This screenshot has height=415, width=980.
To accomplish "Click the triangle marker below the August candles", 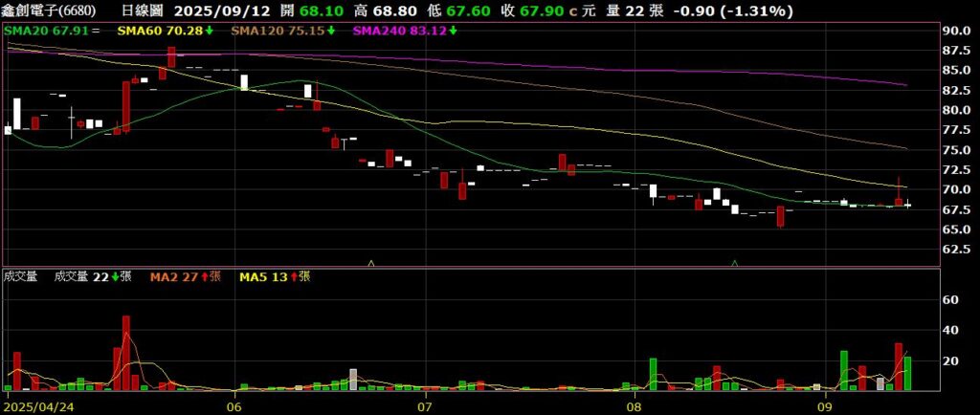I will pyautogui.click(x=735, y=261).
